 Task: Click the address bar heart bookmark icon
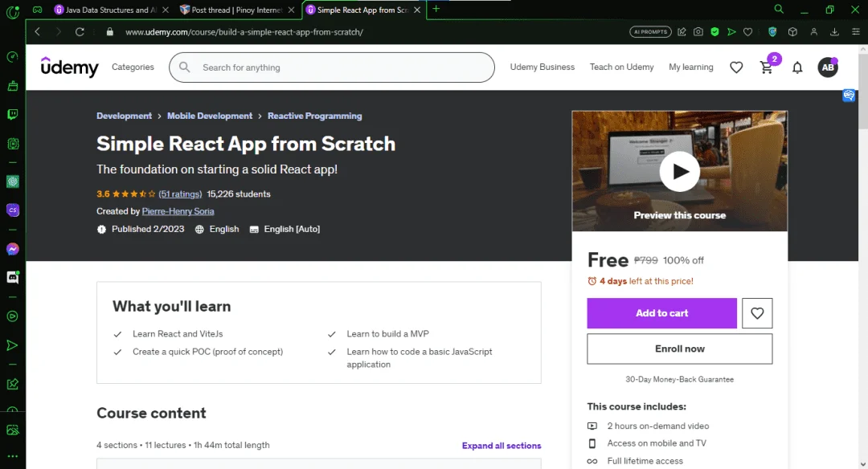point(748,31)
